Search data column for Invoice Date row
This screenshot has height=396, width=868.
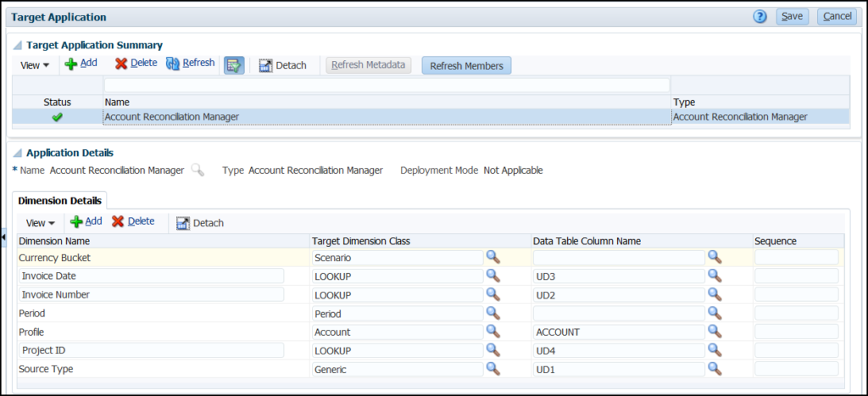pos(715,276)
